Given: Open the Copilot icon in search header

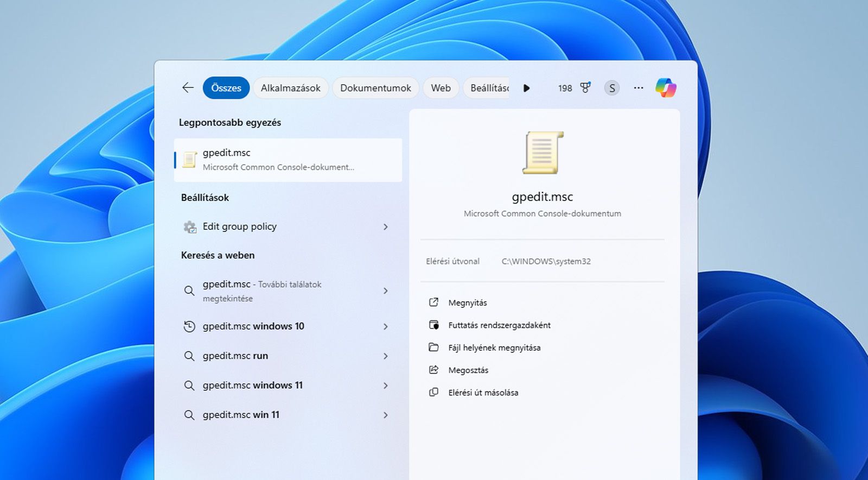Looking at the screenshot, I should 666,88.
